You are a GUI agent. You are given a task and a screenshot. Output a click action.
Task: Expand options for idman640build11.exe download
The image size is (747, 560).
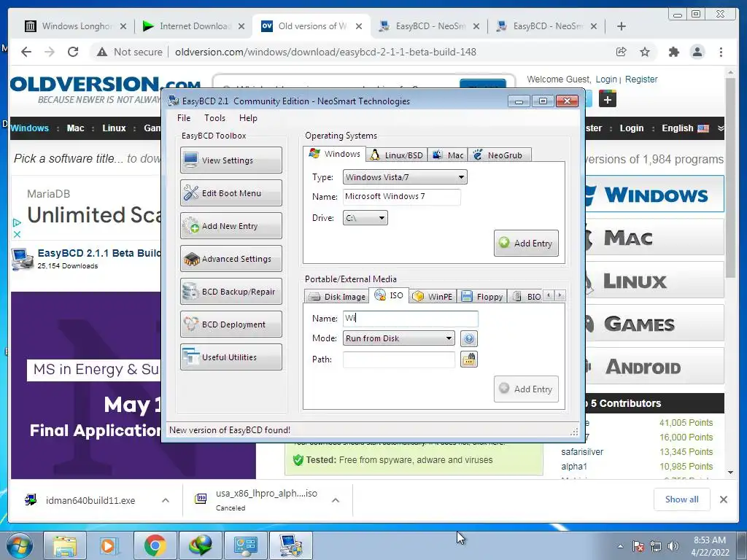click(166, 500)
